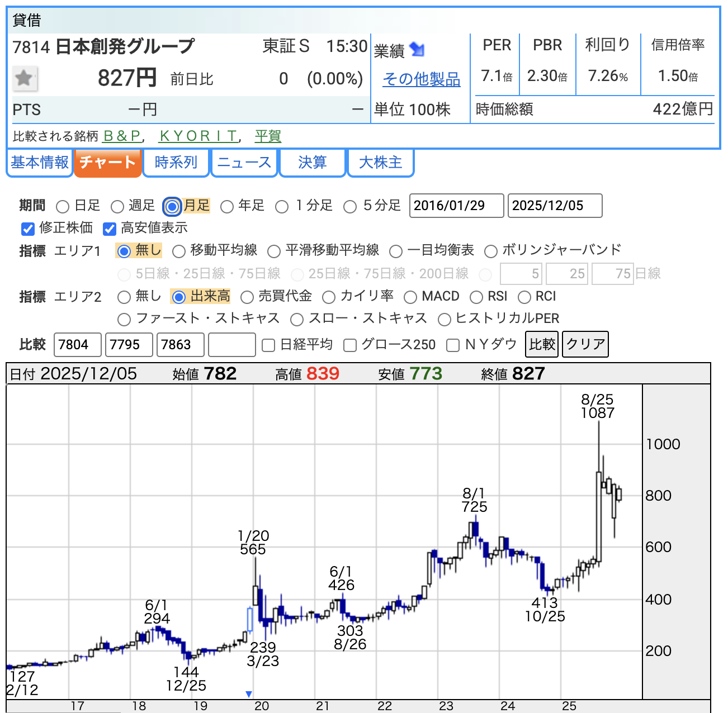Select the 日足 period radio button
Screen dimensions: 728x713
click(x=63, y=207)
